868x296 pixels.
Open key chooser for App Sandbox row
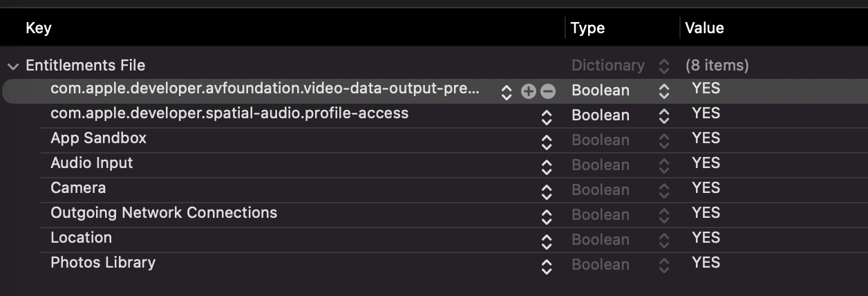click(x=547, y=142)
